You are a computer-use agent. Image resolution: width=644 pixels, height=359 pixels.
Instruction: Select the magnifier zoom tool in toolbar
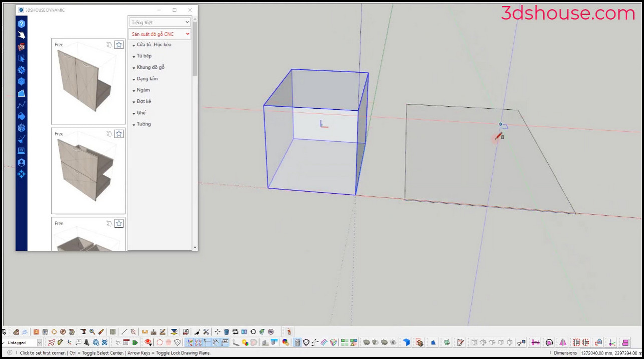coord(92,332)
